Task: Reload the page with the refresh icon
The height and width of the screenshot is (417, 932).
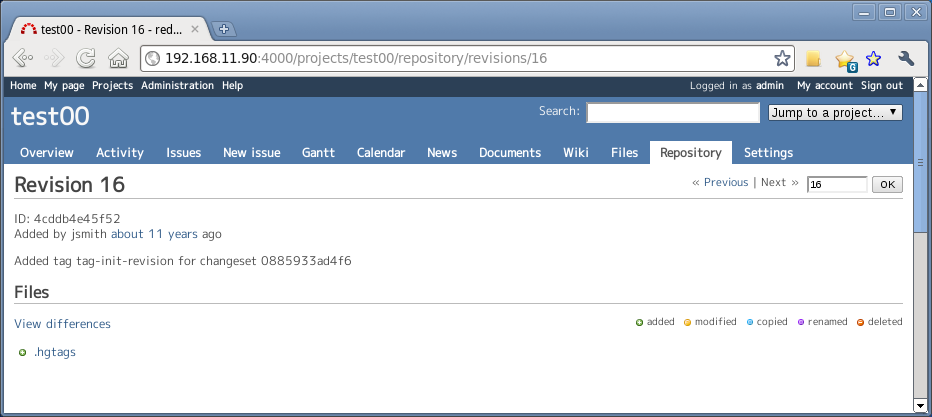Action: pyautogui.click(x=86, y=58)
